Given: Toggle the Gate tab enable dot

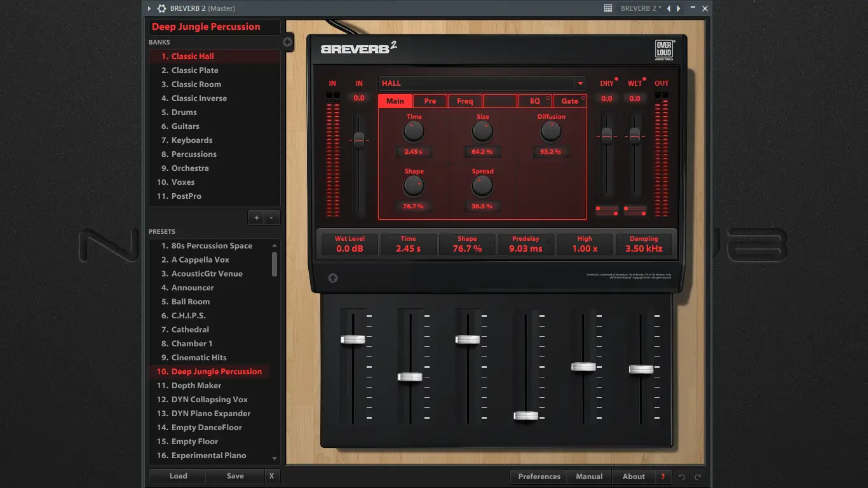Looking at the screenshot, I should (x=583, y=98).
